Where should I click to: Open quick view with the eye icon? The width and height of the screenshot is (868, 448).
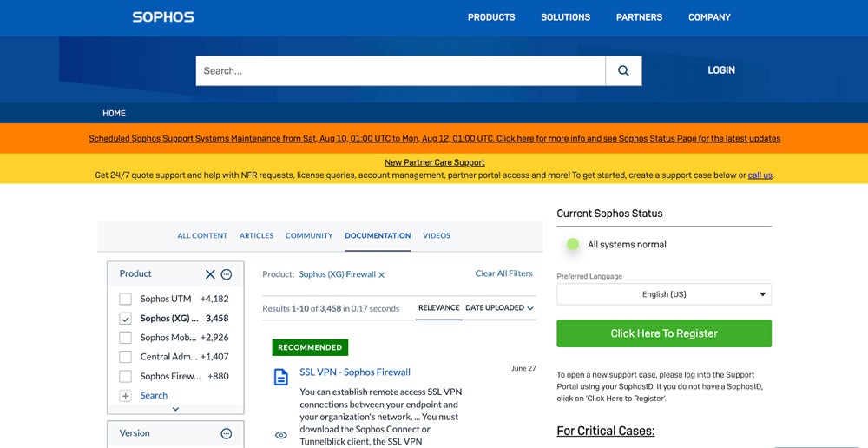point(281,435)
